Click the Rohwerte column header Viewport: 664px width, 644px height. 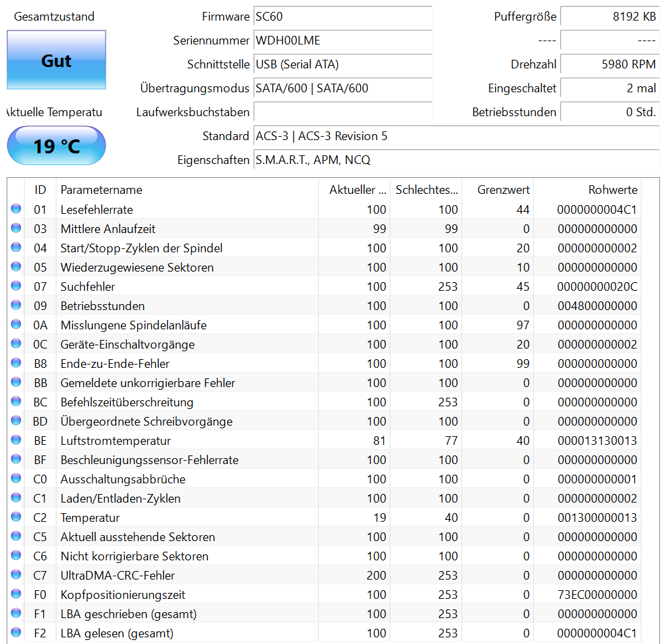pos(588,190)
